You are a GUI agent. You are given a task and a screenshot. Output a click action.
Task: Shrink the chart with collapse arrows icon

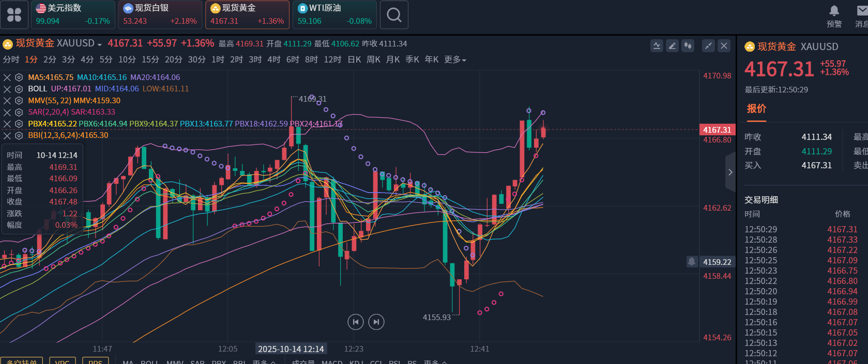(708, 46)
